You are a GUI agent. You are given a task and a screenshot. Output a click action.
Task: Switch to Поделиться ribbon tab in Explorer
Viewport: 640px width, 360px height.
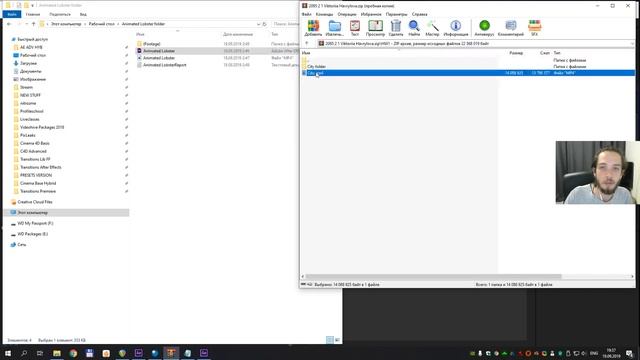point(60,14)
